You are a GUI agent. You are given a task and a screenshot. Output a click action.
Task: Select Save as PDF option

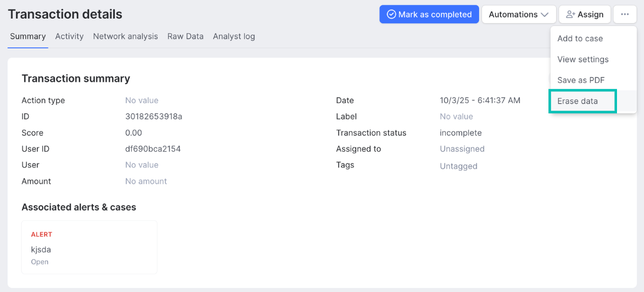(580, 80)
